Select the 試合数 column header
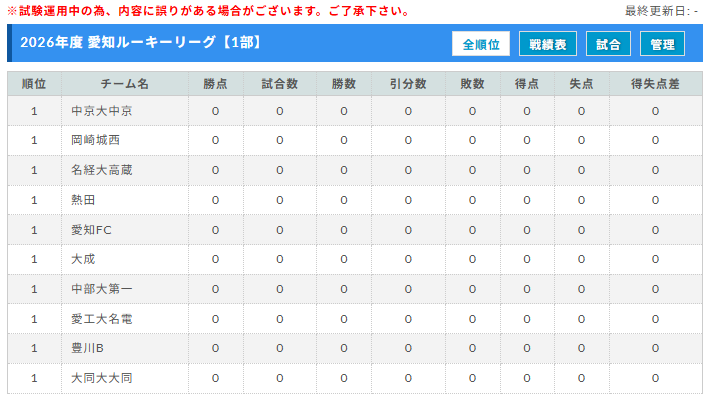The height and width of the screenshot is (400, 709). [x=279, y=84]
